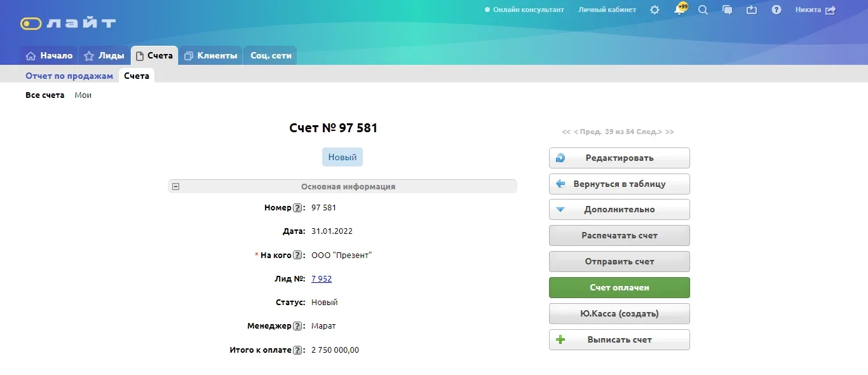Click the Редактировать button
Viewport: 868px width, 375px height.
tap(620, 158)
